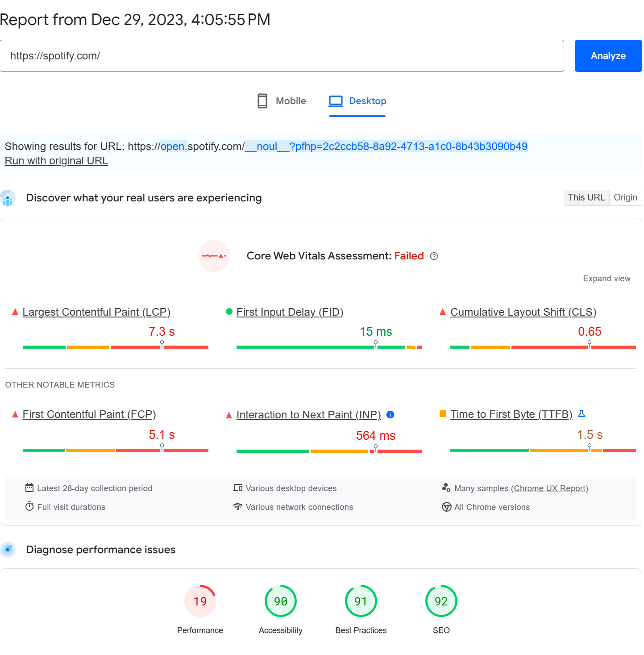Select the Desktop tab
Image resolution: width=644 pixels, height=655 pixels.
(357, 101)
